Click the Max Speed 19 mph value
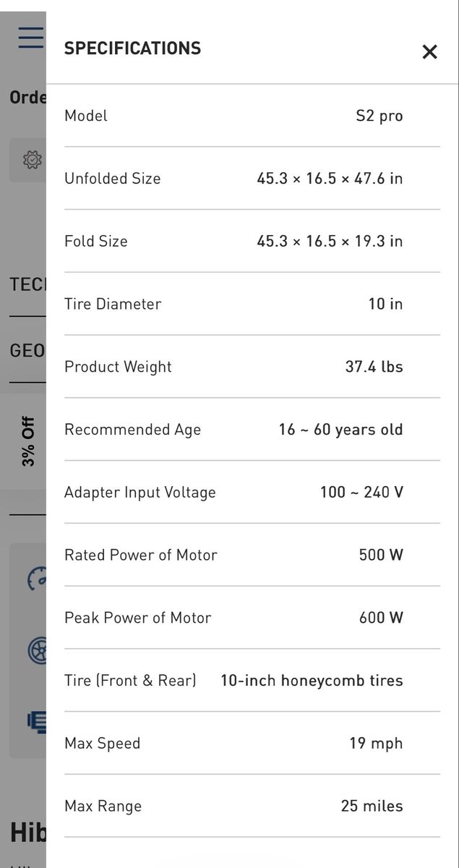This screenshot has height=868, width=459. [x=376, y=743]
